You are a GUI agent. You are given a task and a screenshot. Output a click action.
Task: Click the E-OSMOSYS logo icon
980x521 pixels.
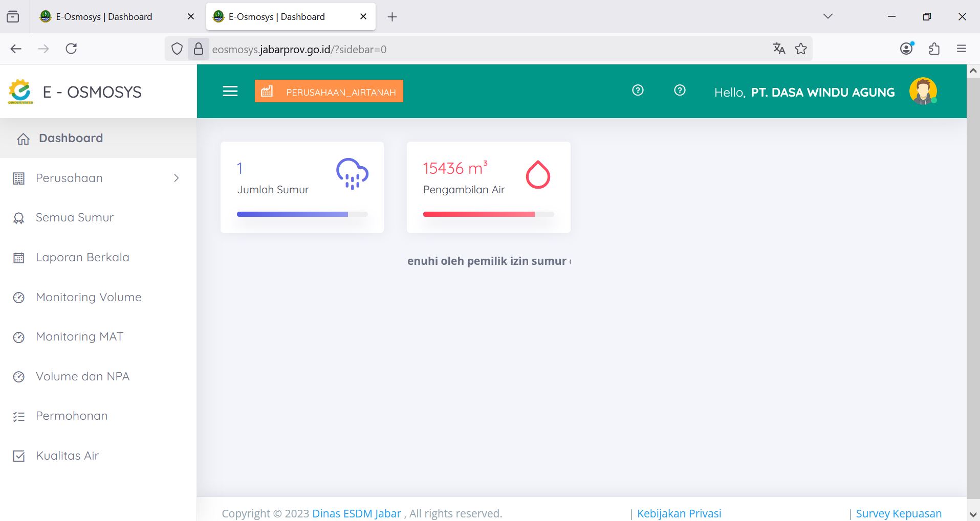(20, 92)
